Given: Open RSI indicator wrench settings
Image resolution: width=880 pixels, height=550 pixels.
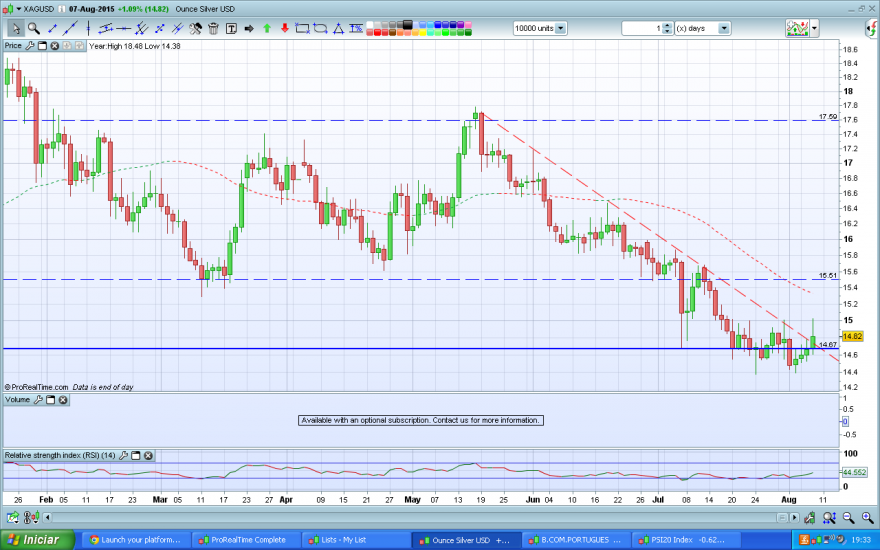Looking at the screenshot, I should (123, 456).
